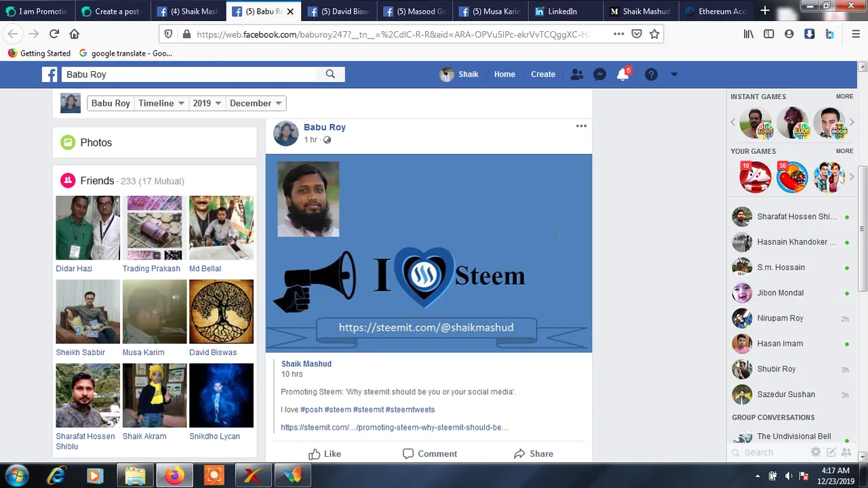Open Photos section heading

[x=96, y=142]
